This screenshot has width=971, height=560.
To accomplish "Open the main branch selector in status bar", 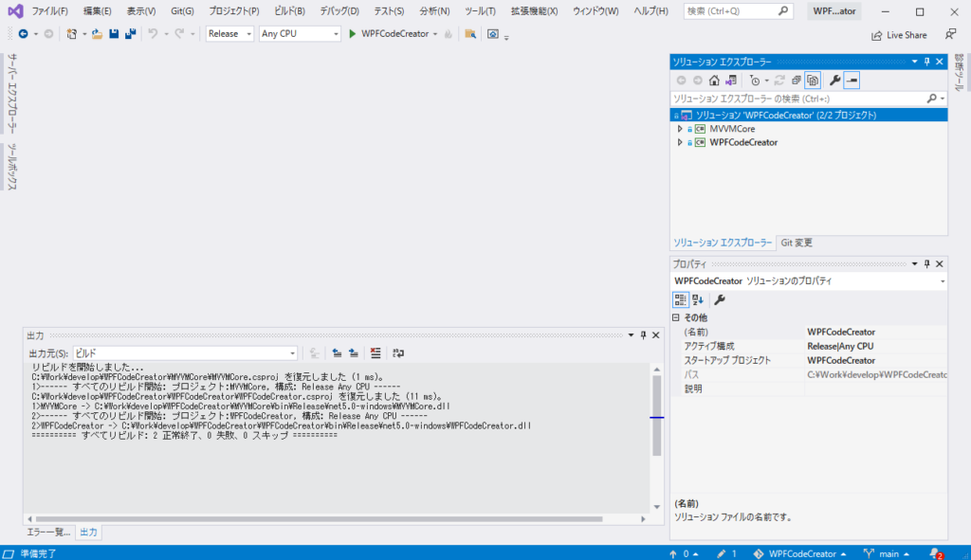I will coord(888,553).
